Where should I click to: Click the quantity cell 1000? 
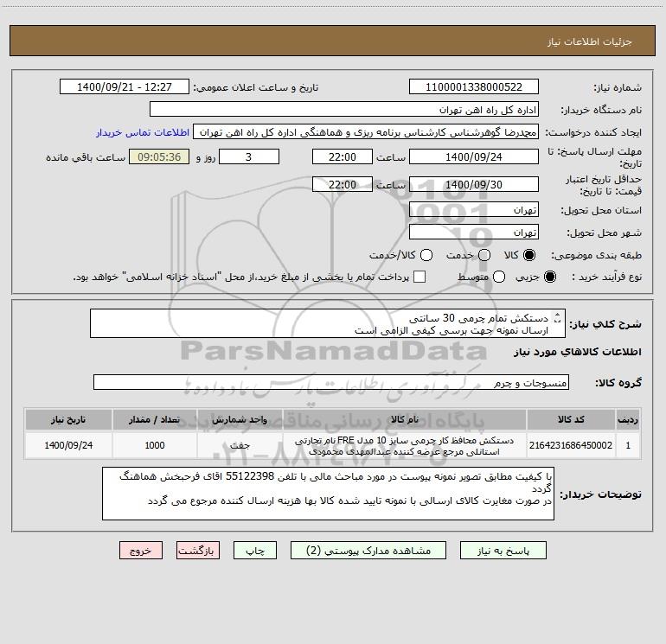[155, 445]
